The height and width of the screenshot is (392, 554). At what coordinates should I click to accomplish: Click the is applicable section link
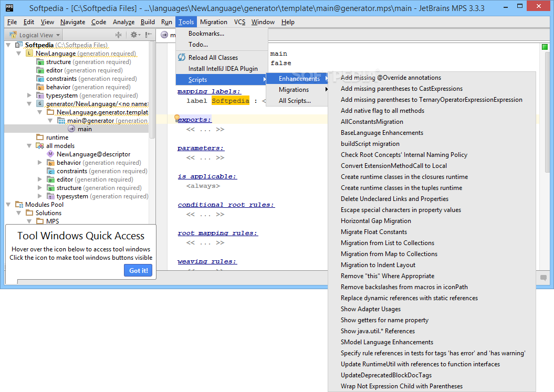pos(207,176)
